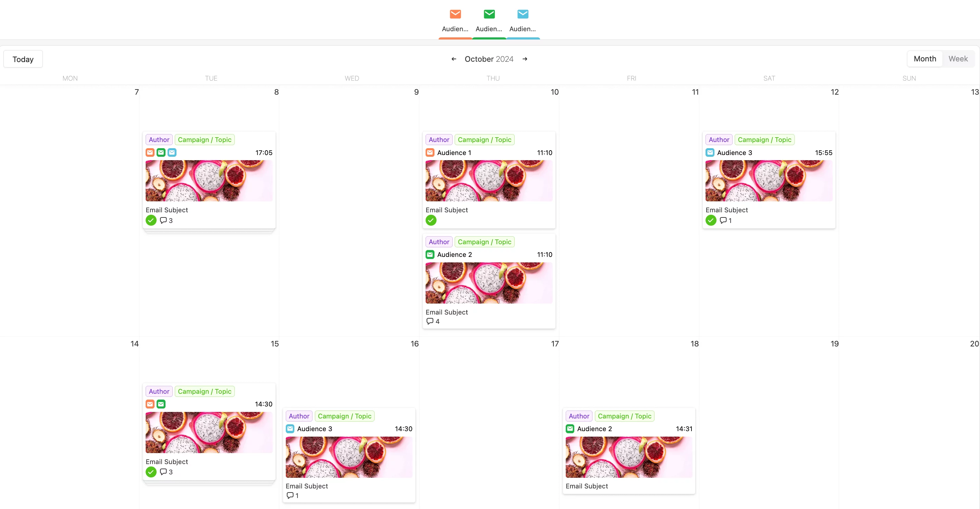Screen dimensions: 980x509
Task: Click the green envelope icon on Audience 2 October 10
Action: pos(430,254)
